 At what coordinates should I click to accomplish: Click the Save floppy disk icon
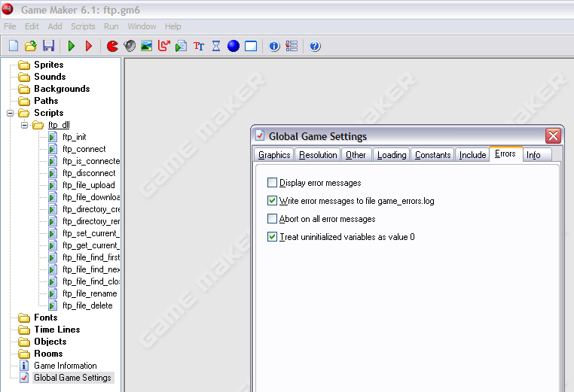coord(48,46)
